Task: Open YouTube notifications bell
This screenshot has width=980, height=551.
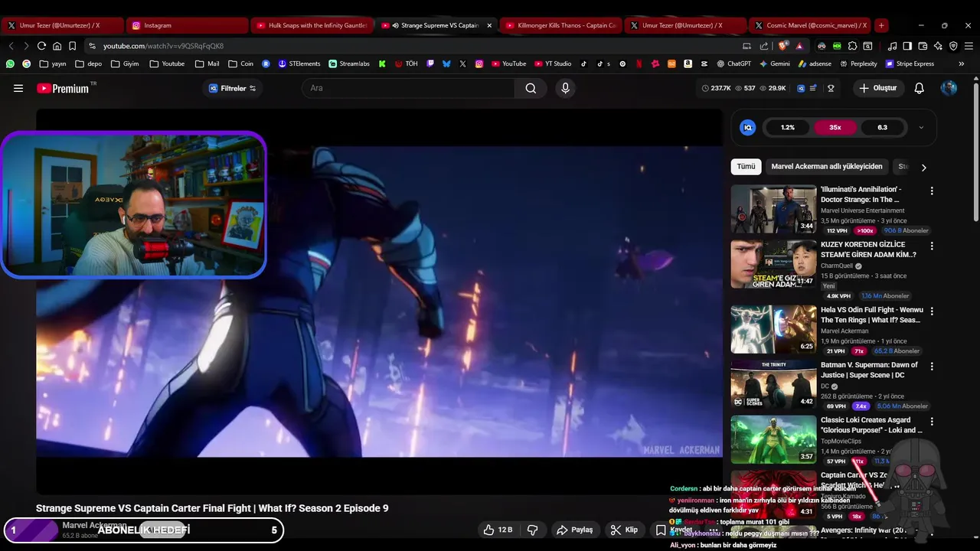Action: [x=919, y=88]
